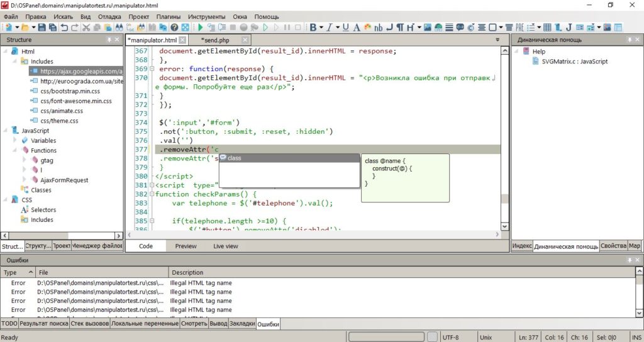The width and height of the screenshot is (644, 342).
Task: Click the Underline U toolbar icon
Action: (347, 28)
